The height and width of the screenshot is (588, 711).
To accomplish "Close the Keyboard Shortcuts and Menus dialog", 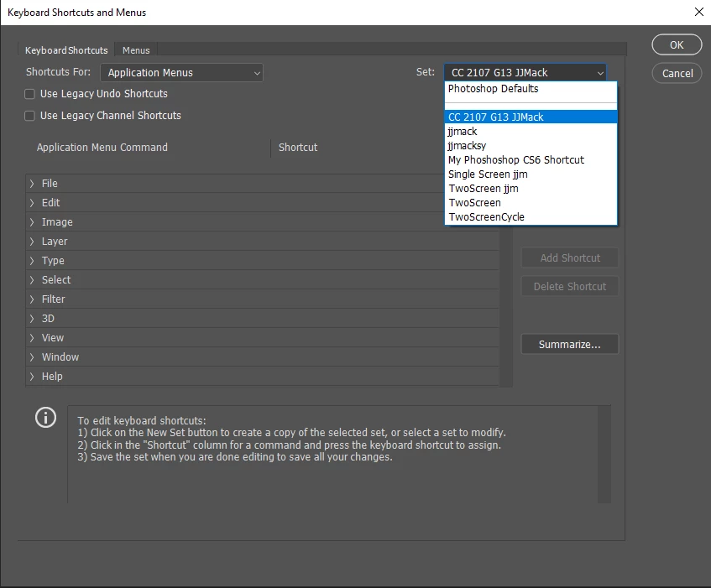I will coord(698,13).
